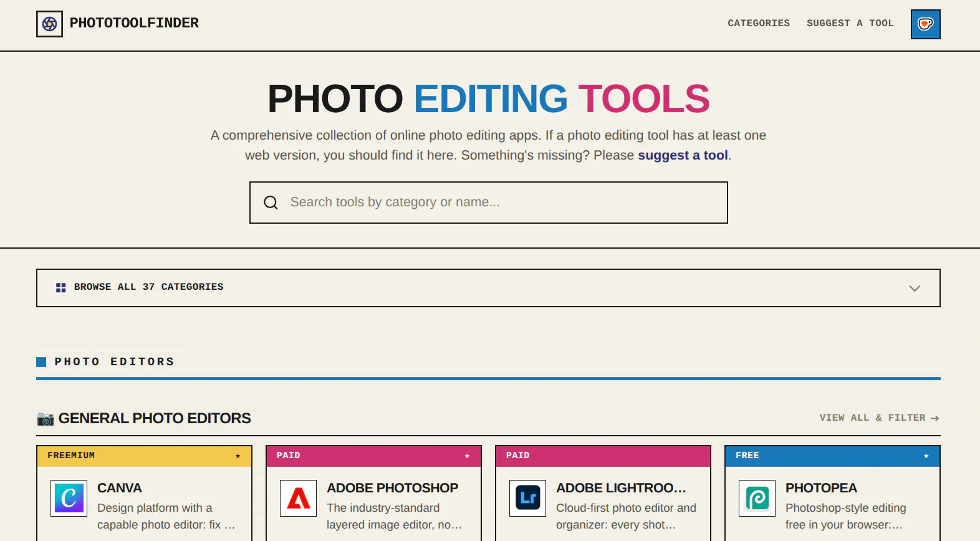Click the grid icon beside Browse All Categories
Image resolution: width=980 pixels, height=541 pixels.
tap(60, 287)
